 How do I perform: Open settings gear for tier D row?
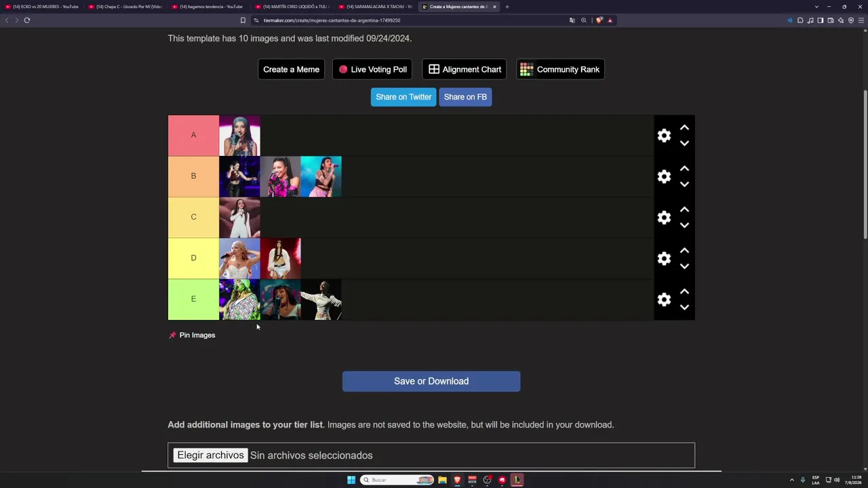coord(664,258)
